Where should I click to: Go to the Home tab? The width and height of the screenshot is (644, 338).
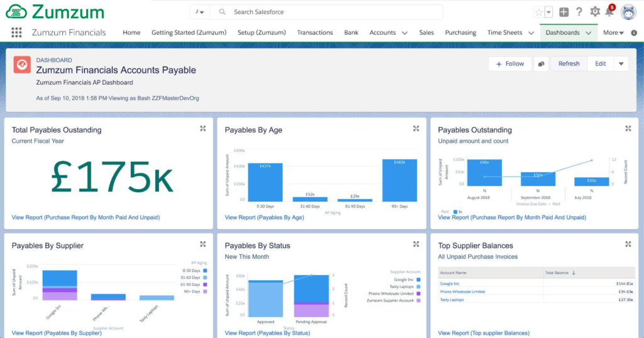tap(131, 33)
